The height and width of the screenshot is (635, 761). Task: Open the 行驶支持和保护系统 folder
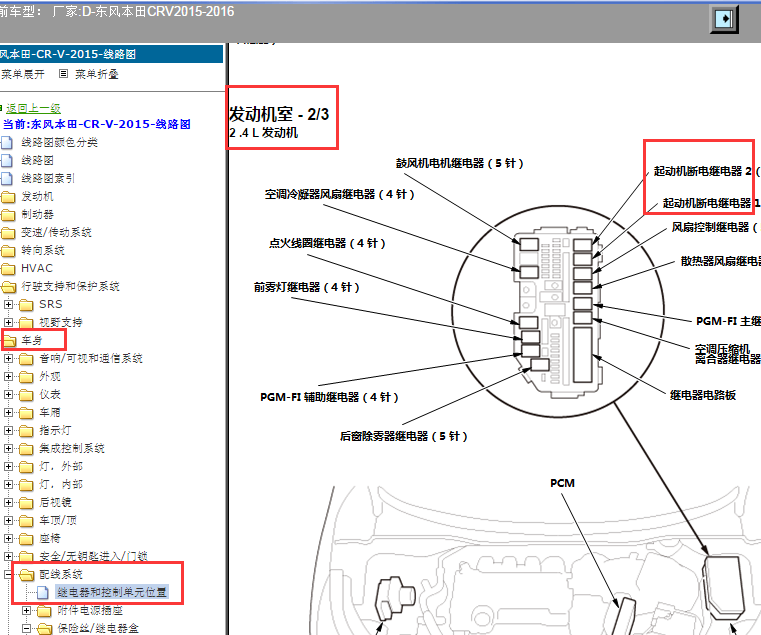coord(70,286)
